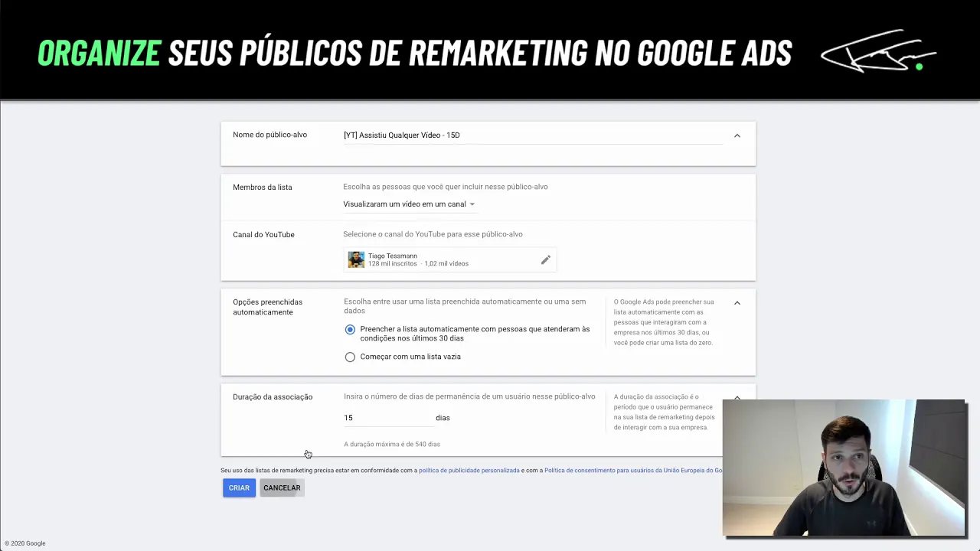Click the audience name input field
Screen dimensions: 980x551
[533, 135]
